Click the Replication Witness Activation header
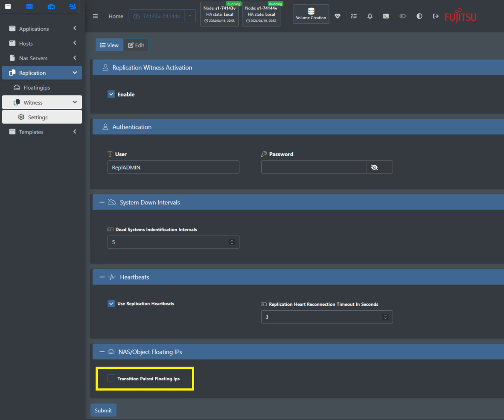Screen dimensions: 504x420 (298, 67)
